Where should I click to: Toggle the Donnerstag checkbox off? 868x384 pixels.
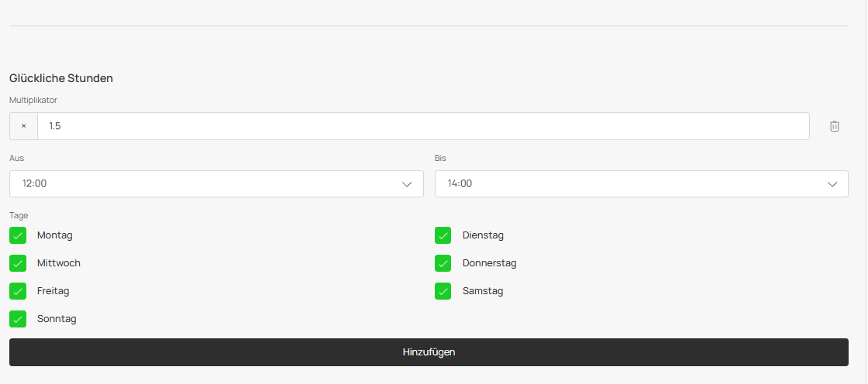(443, 263)
